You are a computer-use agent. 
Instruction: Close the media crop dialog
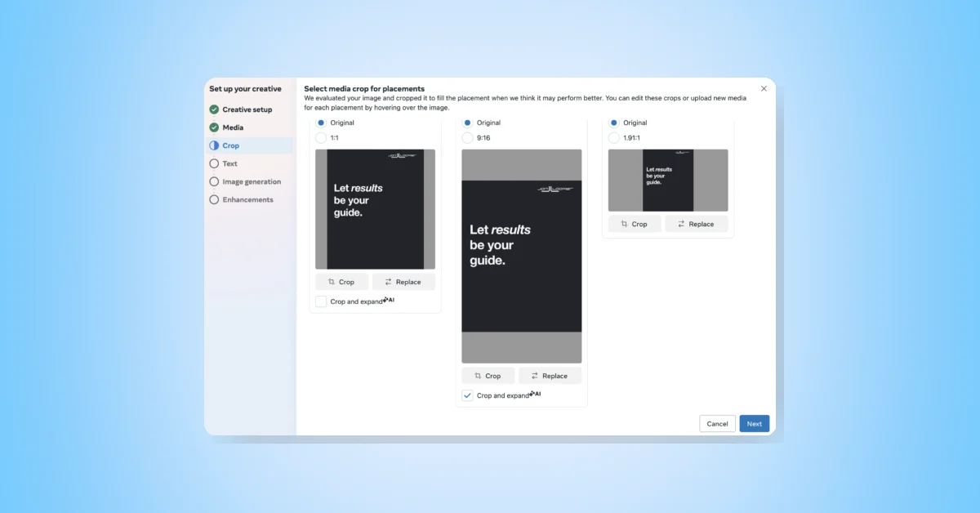pos(764,88)
